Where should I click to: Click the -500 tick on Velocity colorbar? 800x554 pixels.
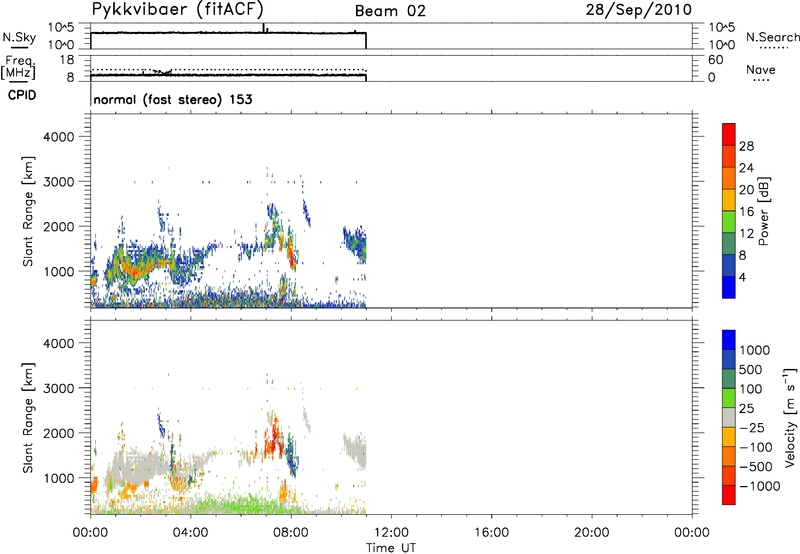point(756,466)
